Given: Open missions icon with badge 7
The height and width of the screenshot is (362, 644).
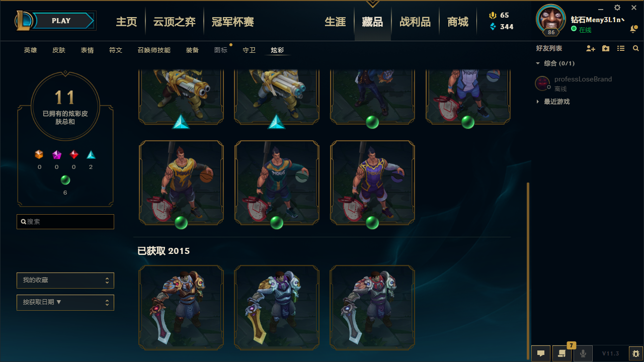Looking at the screenshot, I should click(x=562, y=353).
